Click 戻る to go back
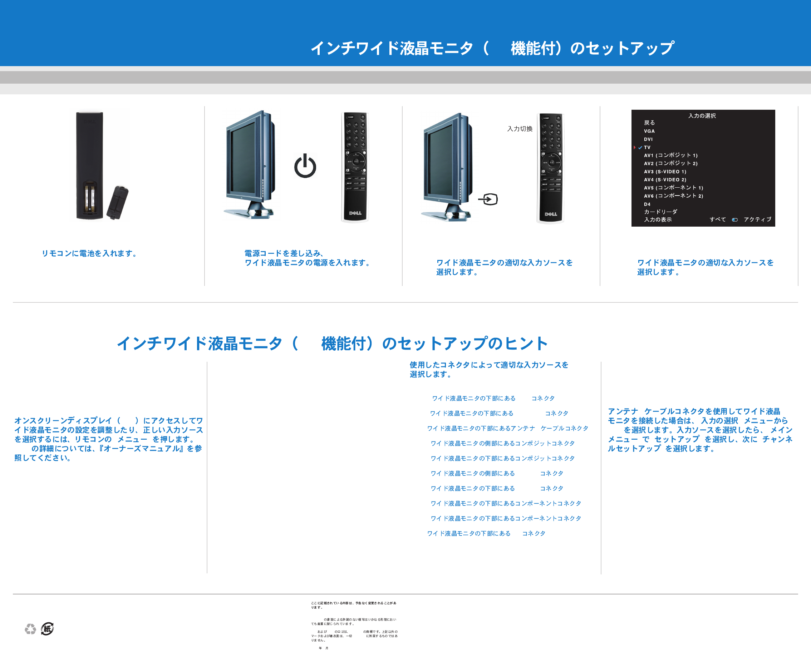The image size is (811, 672). 649,123
